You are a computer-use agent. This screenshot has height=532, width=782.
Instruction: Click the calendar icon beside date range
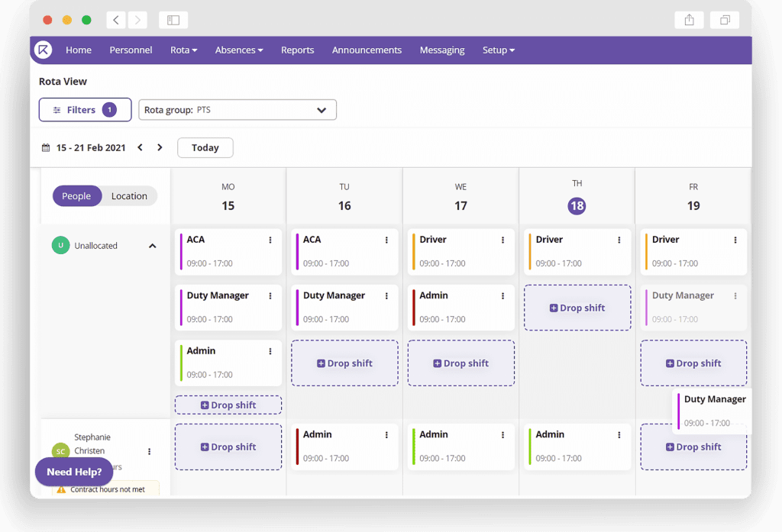(x=46, y=148)
